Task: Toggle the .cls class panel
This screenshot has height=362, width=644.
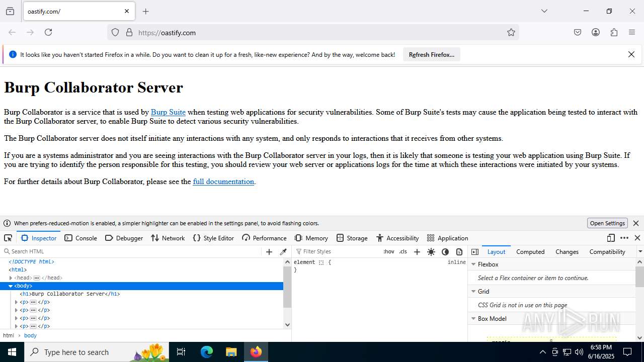Action: click(403, 252)
